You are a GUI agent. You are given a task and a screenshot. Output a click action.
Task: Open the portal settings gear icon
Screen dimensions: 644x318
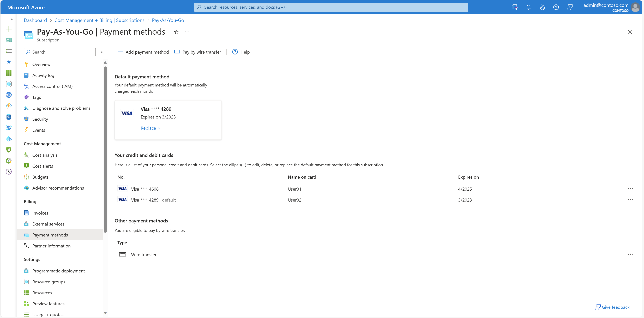point(542,7)
